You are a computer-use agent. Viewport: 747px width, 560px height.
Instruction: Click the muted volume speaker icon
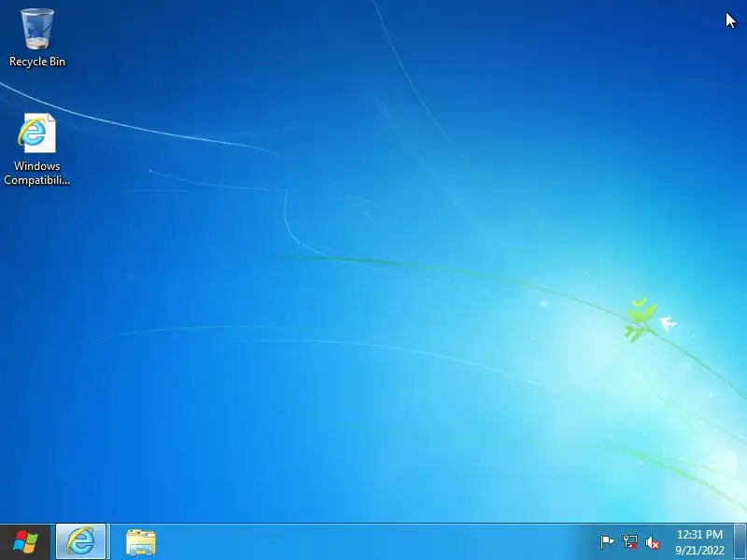pos(653,542)
